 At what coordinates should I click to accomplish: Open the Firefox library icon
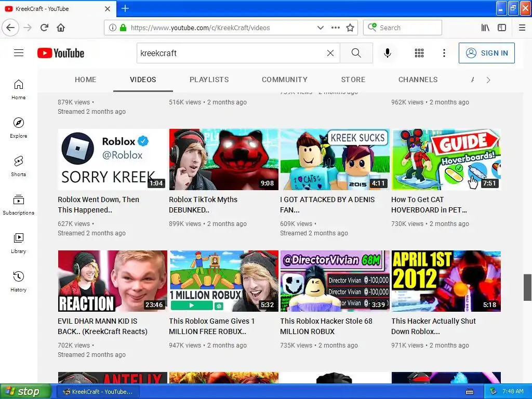pos(485,28)
